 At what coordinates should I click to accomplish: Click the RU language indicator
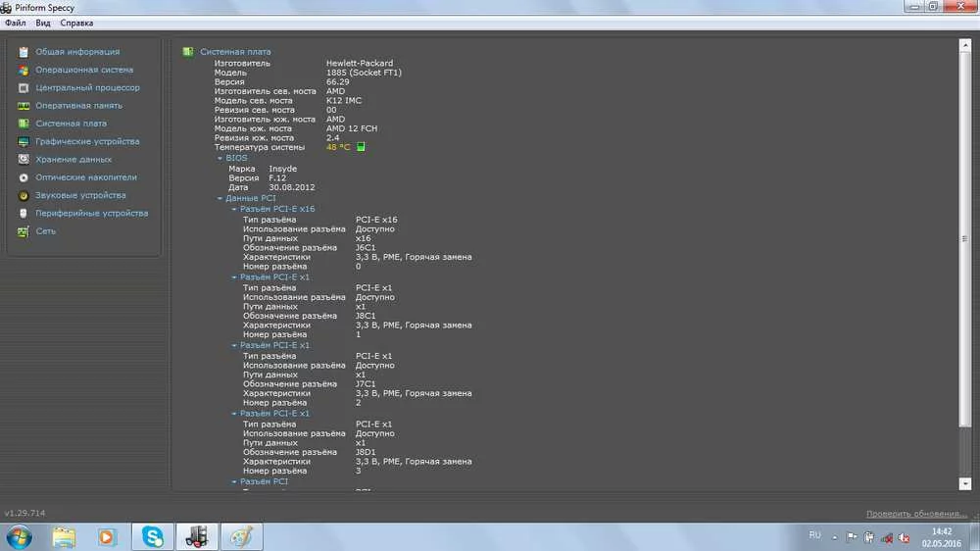click(x=814, y=535)
